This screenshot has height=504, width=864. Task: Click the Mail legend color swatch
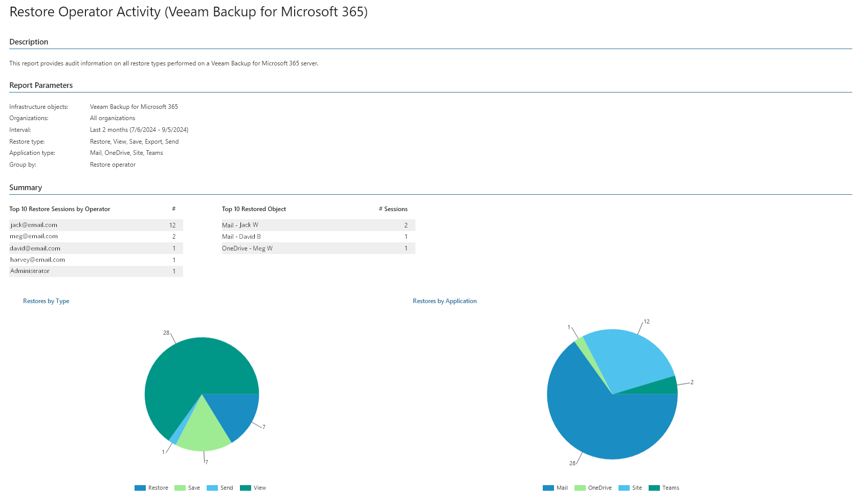tap(548, 488)
